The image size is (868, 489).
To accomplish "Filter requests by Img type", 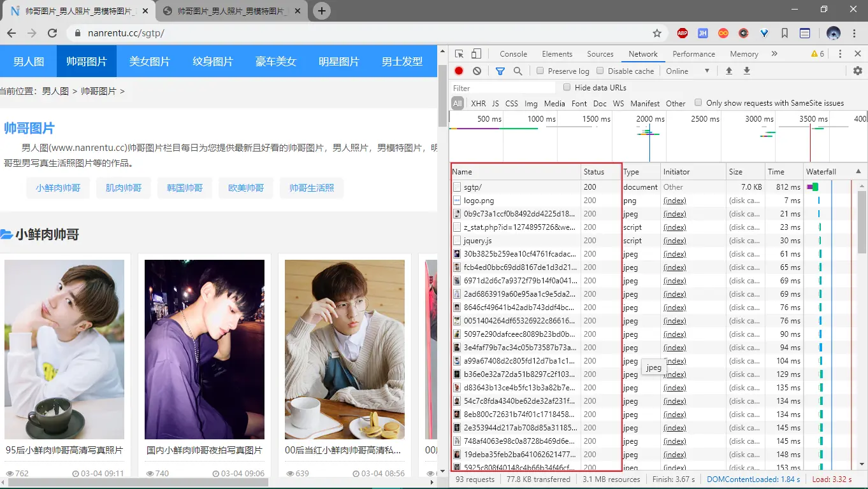I will (531, 103).
